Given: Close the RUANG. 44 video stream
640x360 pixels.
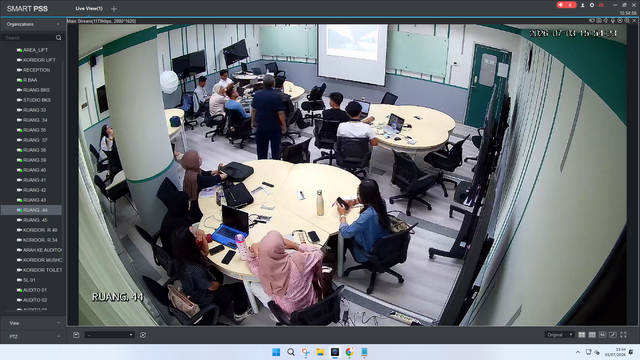Looking at the screenshot, I should (x=634, y=20).
